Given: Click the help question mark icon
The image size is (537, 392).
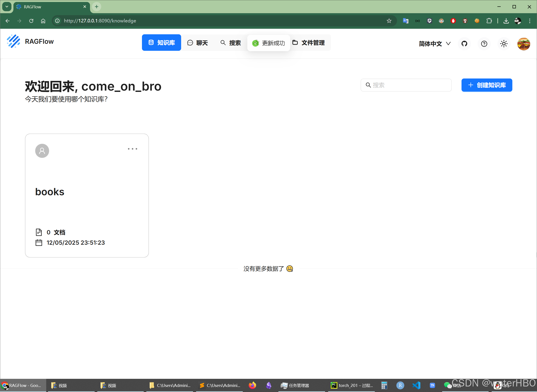Looking at the screenshot, I should (x=484, y=44).
